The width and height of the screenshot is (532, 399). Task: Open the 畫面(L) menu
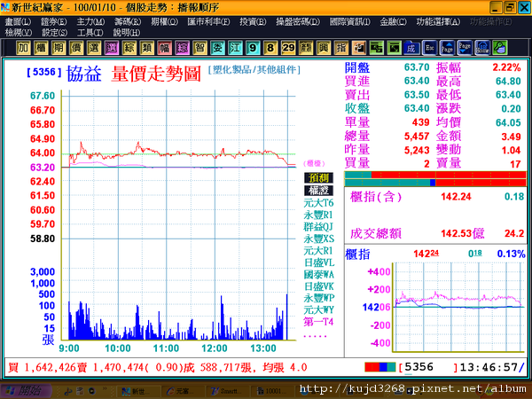coord(18,22)
